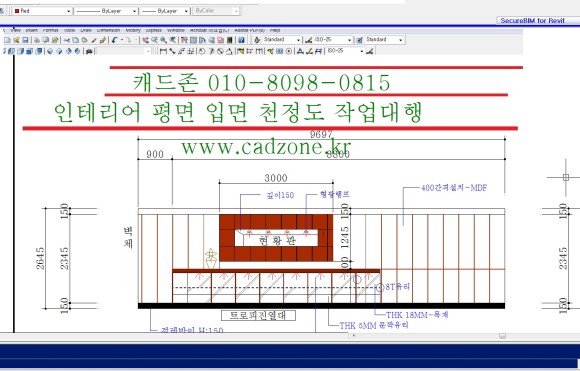580x371 pixels.
Task: Open the DesignCenter icon
Action: point(193,40)
